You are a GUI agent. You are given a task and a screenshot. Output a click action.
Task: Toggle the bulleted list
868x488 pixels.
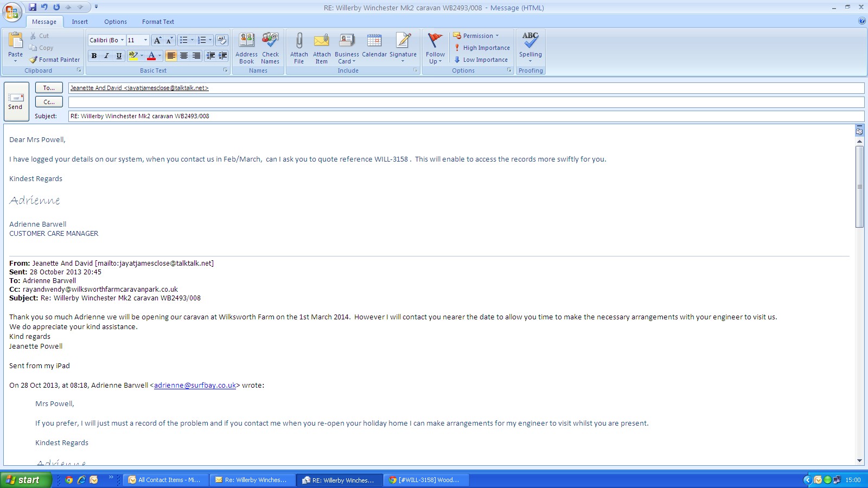(x=183, y=40)
